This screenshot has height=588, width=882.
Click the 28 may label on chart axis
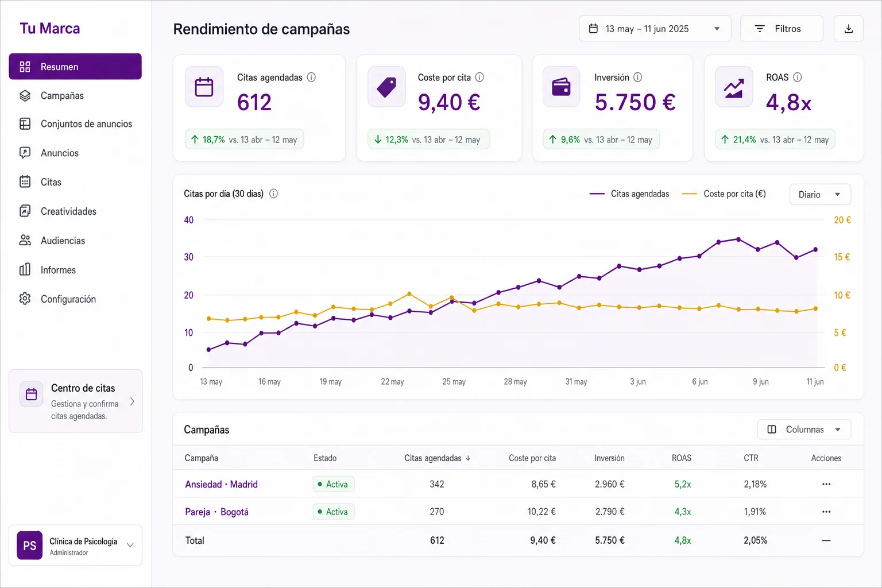coord(515,382)
